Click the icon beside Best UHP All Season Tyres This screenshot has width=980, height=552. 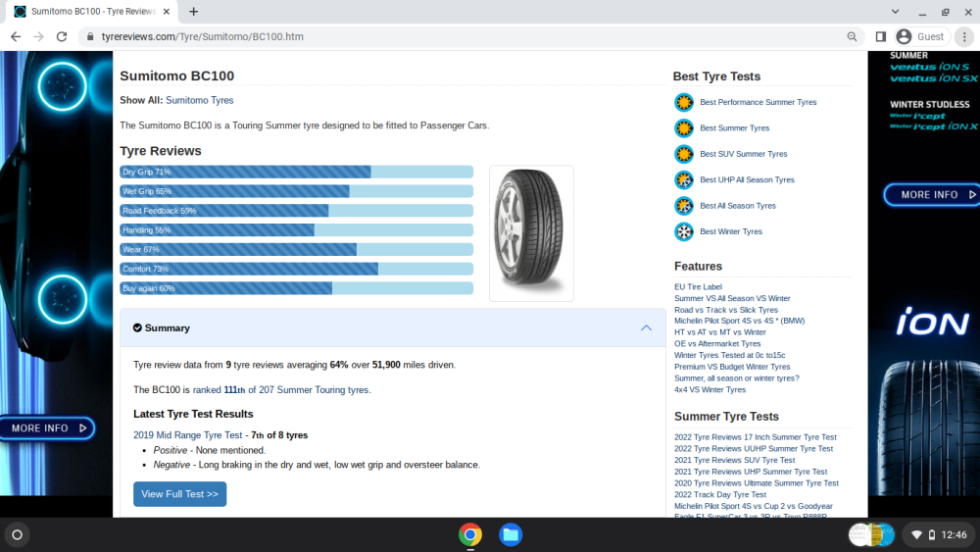tap(684, 180)
